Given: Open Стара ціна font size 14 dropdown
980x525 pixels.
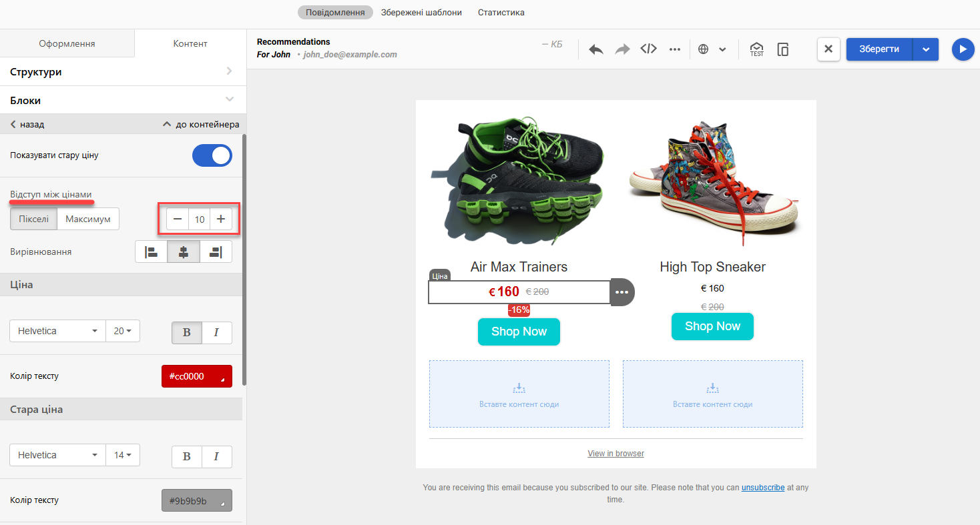Looking at the screenshot, I should coord(123,455).
